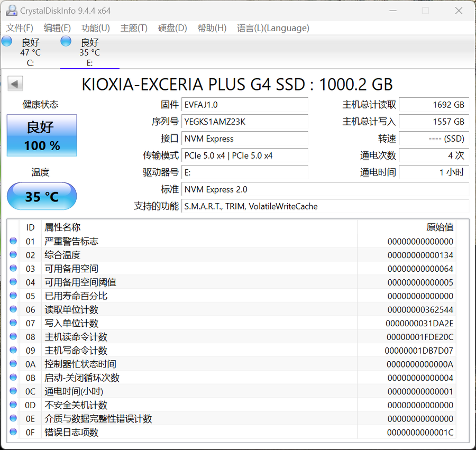Click the standard field NVM Express 2.0
The height and width of the screenshot is (450, 476).
pyautogui.click(x=325, y=190)
